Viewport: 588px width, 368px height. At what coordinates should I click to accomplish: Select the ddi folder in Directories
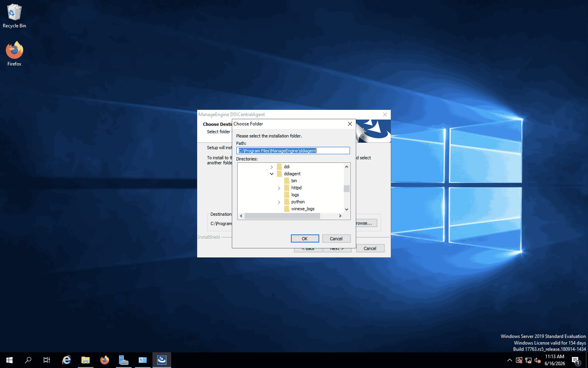(287, 167)
